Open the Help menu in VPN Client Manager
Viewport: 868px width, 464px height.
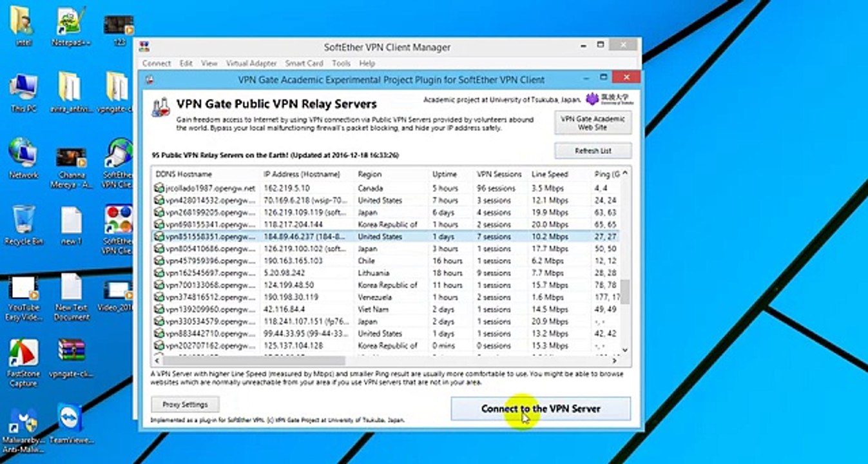point(367,63)
